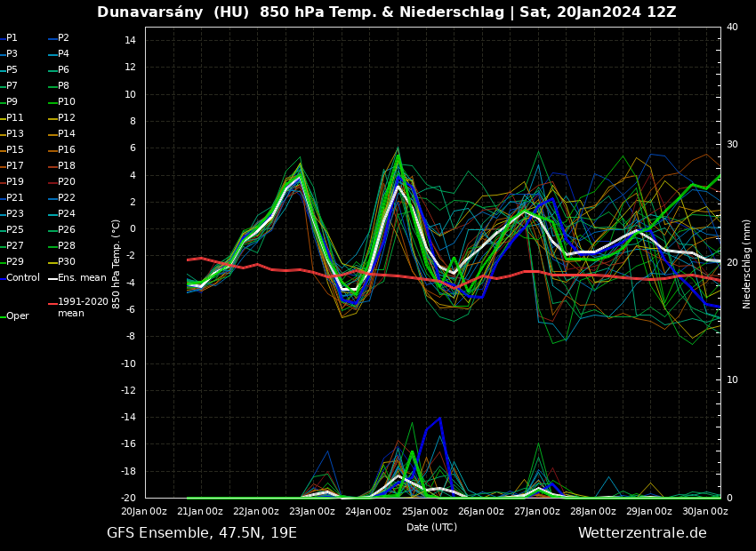Image resolution: width=756 pixels, height=551 pixels.
Task: Click the Control legend entry
Action: [x=22, y=278]
